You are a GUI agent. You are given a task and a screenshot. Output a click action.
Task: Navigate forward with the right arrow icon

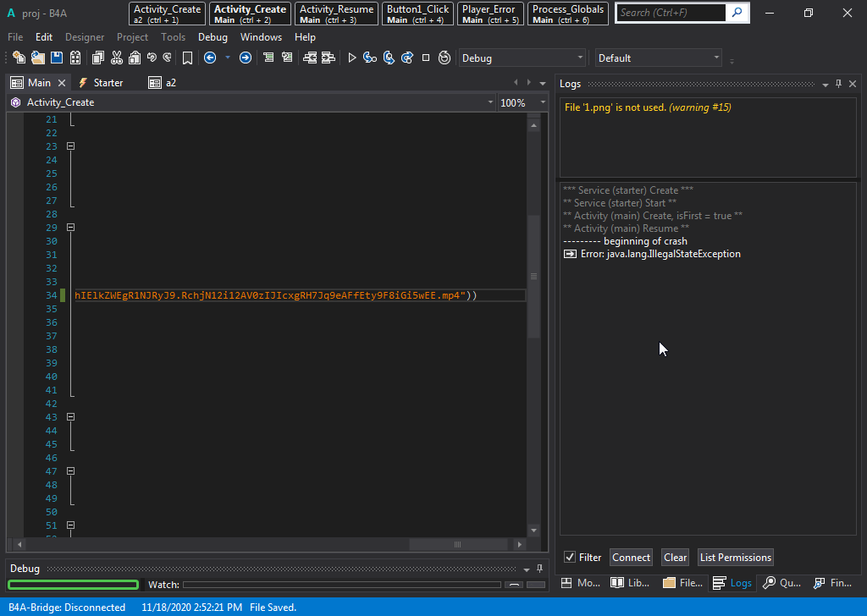click(246, 58)
